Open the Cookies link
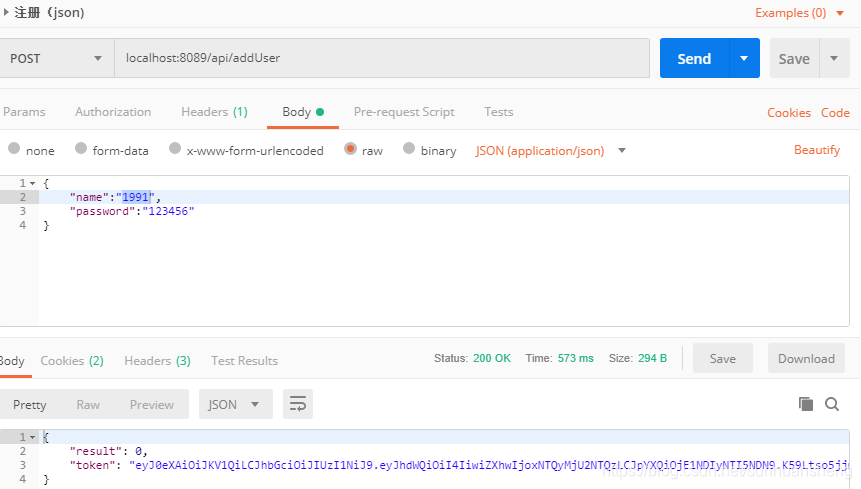The width and height of the screenshot is (861, 489). [x=789, y=113]
